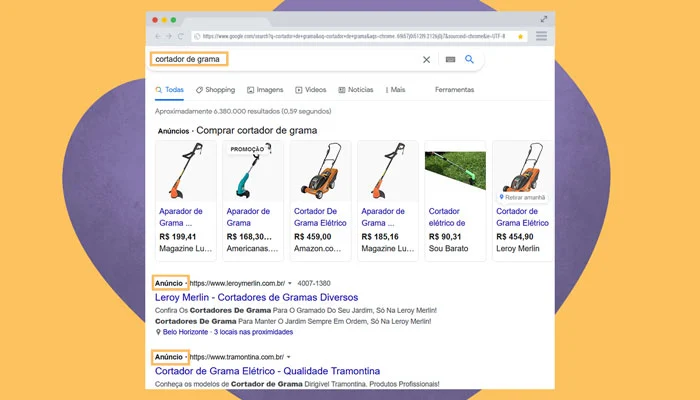Click price R$ 168,30 on Americanas card
The width and height of the screenshot is (700, 400).
point(249,237)
